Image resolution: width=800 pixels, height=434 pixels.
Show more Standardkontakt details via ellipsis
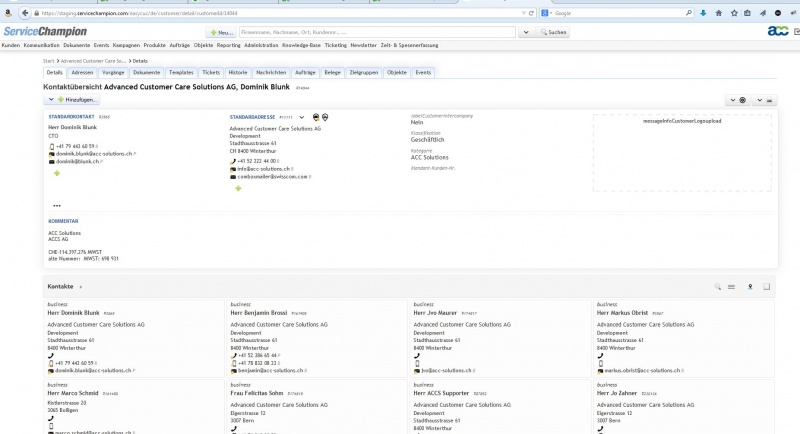click(57, 206)
